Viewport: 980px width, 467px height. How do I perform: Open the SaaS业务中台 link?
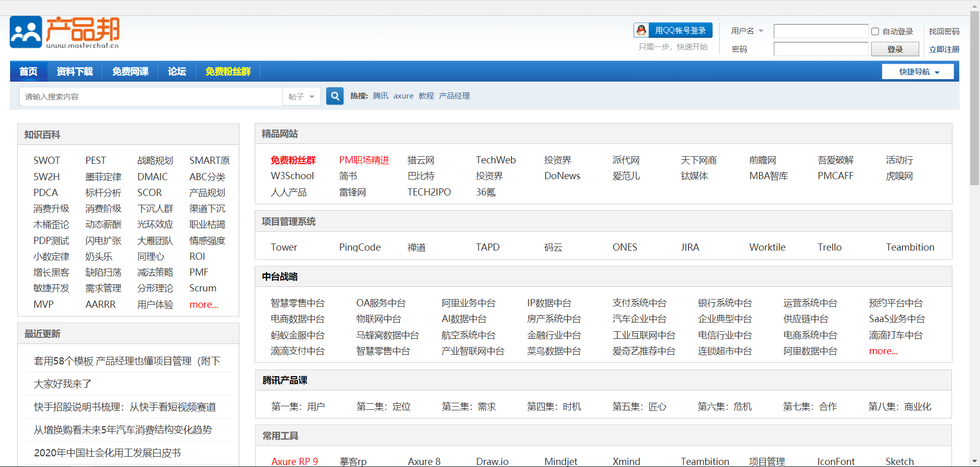(x=897, y=318)
